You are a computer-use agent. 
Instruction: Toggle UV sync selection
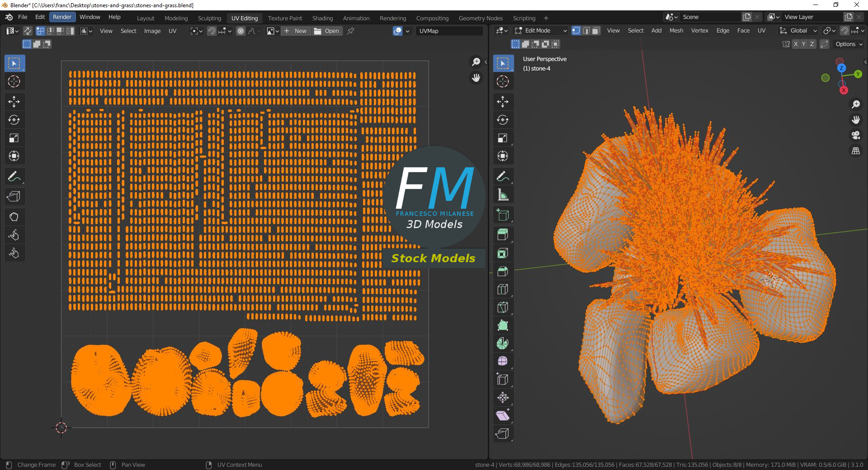click(x=28, y=31)
